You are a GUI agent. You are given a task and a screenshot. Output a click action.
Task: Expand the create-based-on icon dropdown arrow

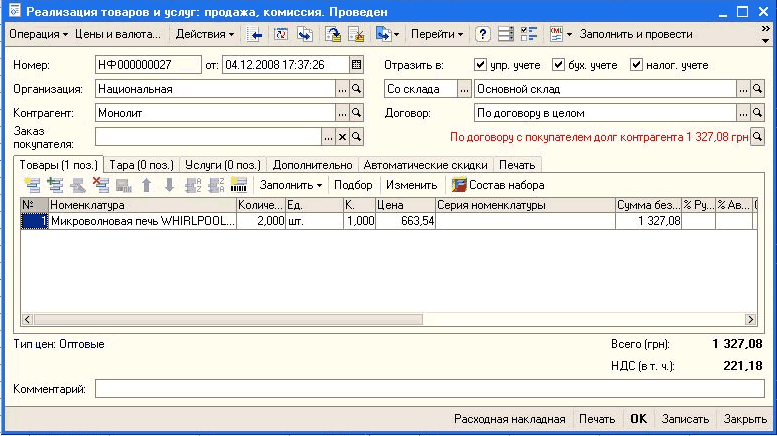(x=396, y=35)
